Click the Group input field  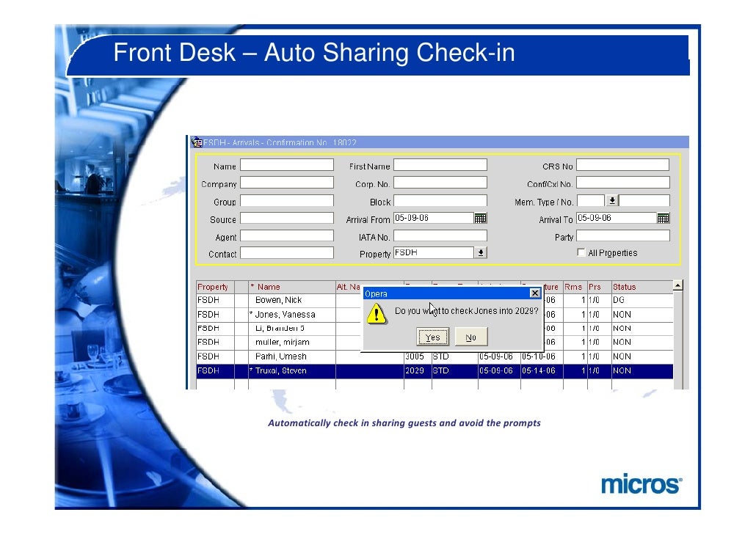[287, 200]
